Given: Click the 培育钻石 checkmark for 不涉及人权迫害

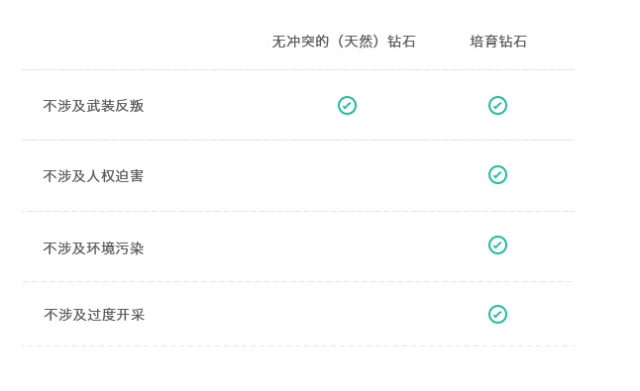Looking at the screenshot, I should pos(498,175).
